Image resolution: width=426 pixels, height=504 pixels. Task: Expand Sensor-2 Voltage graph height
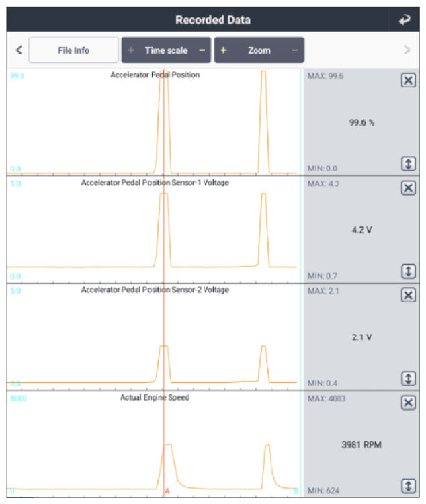pos(408,378)
